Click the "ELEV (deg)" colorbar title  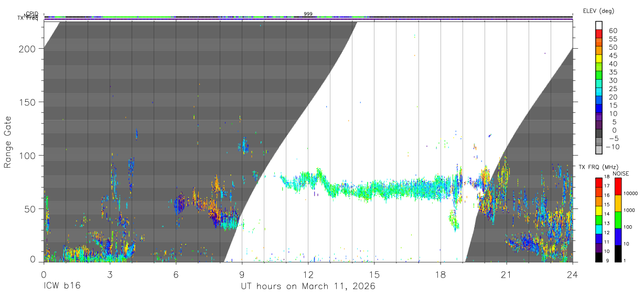pos(598,10)
